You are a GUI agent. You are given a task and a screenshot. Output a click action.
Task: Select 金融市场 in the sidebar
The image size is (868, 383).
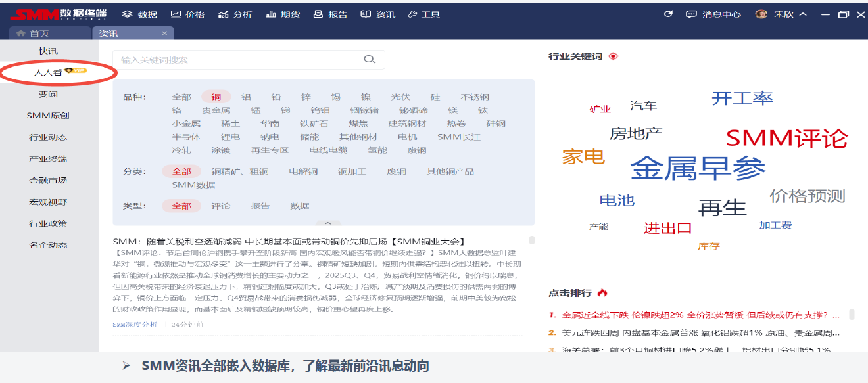click(48, 180)
